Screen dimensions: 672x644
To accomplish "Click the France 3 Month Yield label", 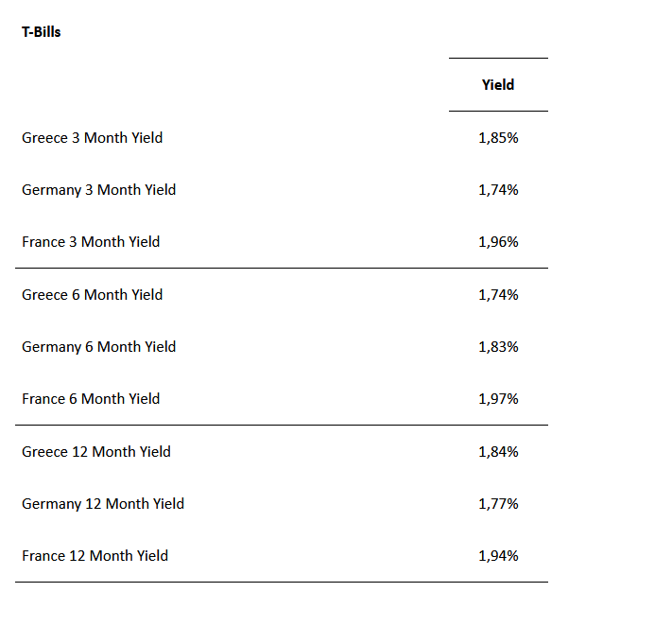I will click(x=91, y=242).
